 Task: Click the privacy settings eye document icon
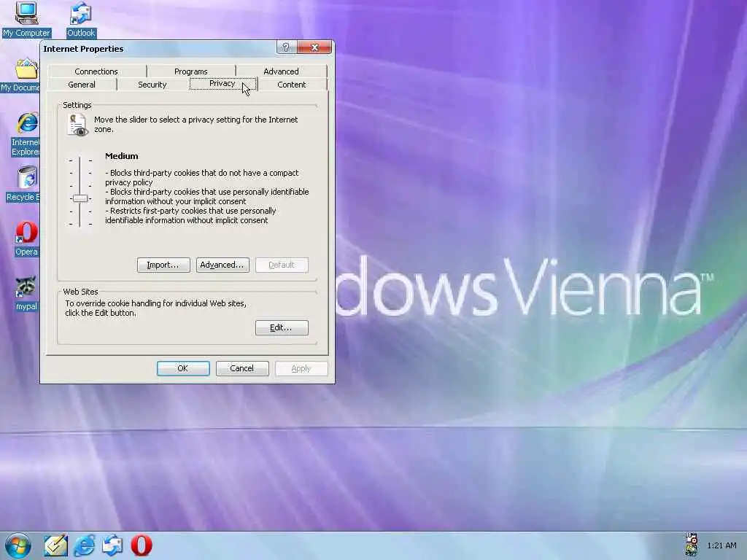77,125
